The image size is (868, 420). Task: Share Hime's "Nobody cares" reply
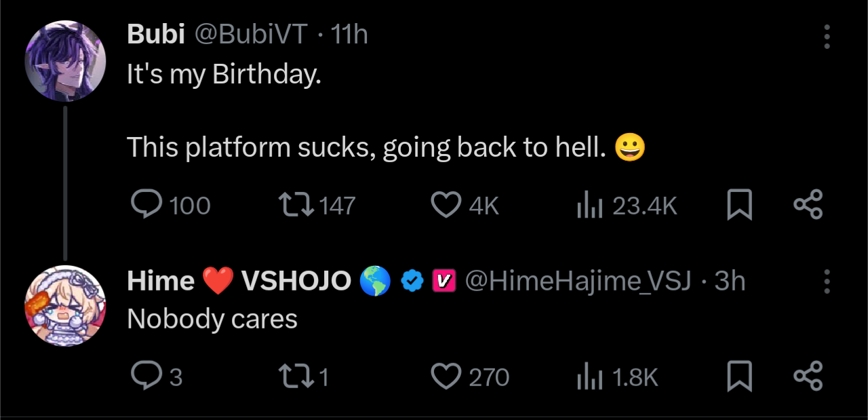pos(808,377)
